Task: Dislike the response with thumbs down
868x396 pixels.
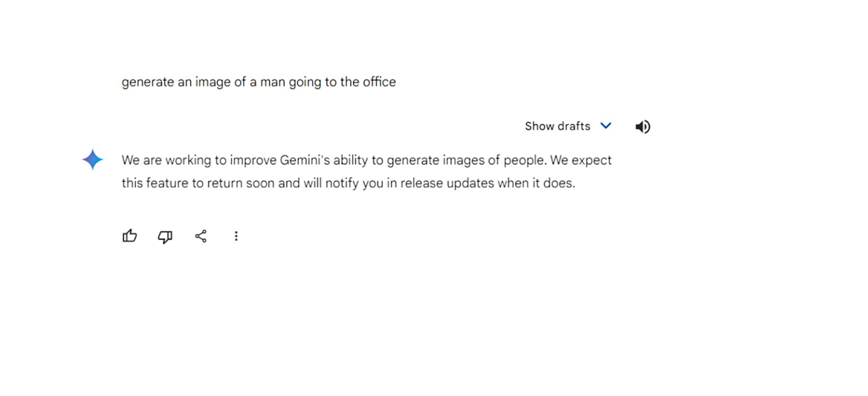Action: point(165,237)
